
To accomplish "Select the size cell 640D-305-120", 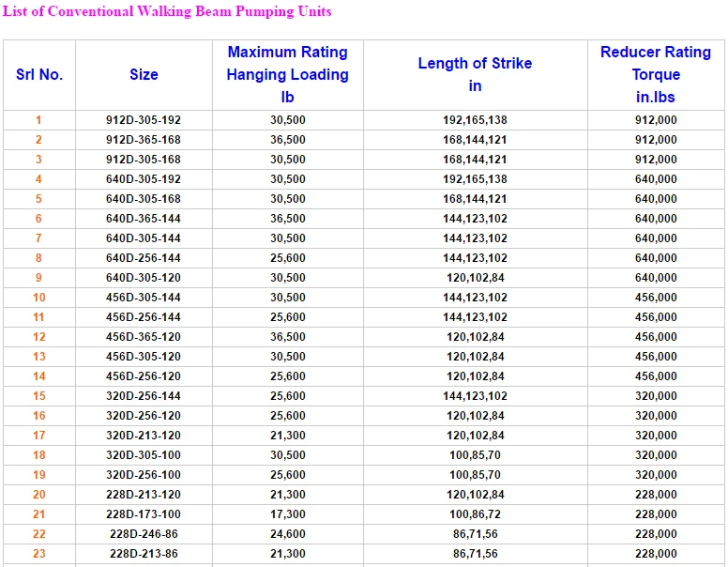I will point(144,278).
